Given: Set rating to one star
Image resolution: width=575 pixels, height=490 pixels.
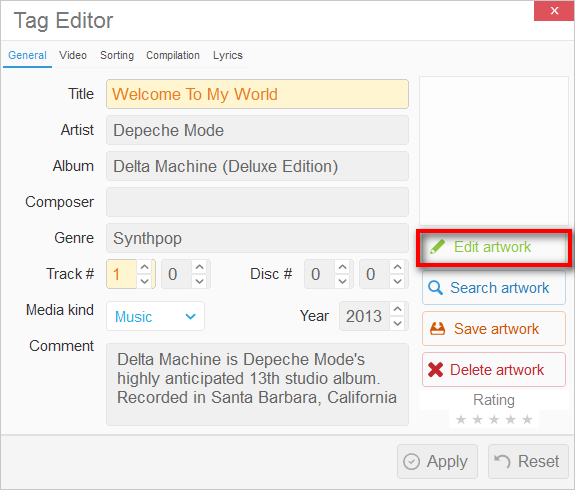Looking at the screenshot, I should pos(461,419).
